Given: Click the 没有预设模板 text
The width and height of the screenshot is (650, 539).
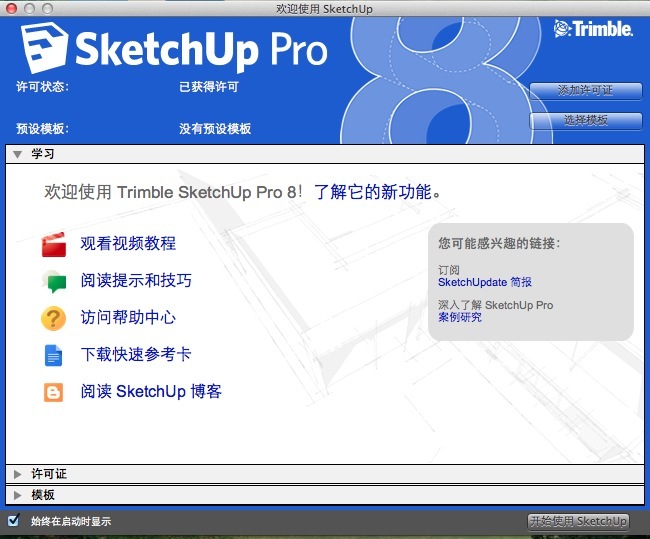Looking at the screenshot, I should (215, 129).
